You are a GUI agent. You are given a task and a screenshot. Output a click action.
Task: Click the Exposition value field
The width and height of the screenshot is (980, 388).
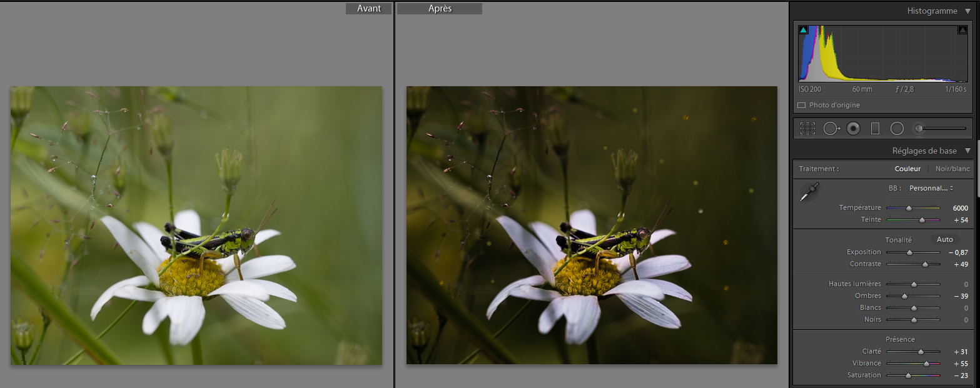coord(958,252)
